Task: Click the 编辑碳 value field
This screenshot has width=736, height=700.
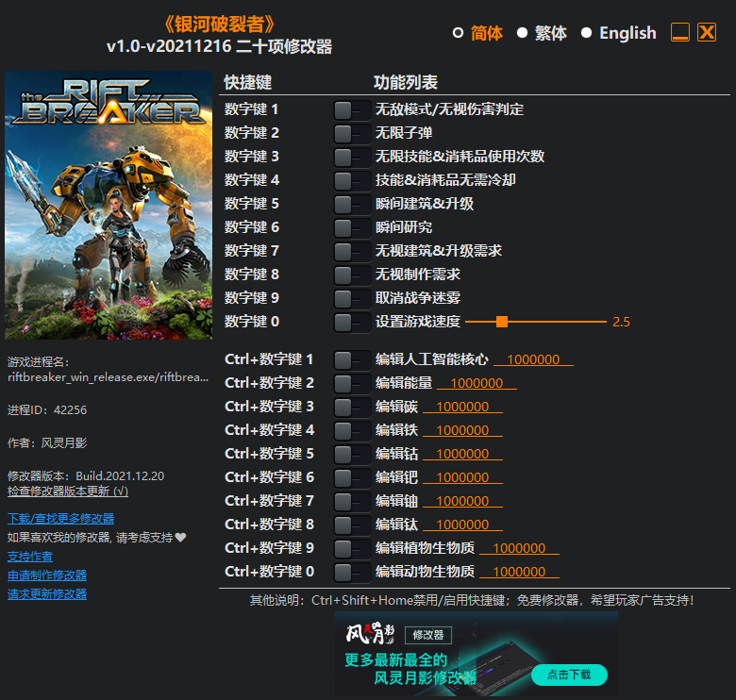Action: coord(462,407)
